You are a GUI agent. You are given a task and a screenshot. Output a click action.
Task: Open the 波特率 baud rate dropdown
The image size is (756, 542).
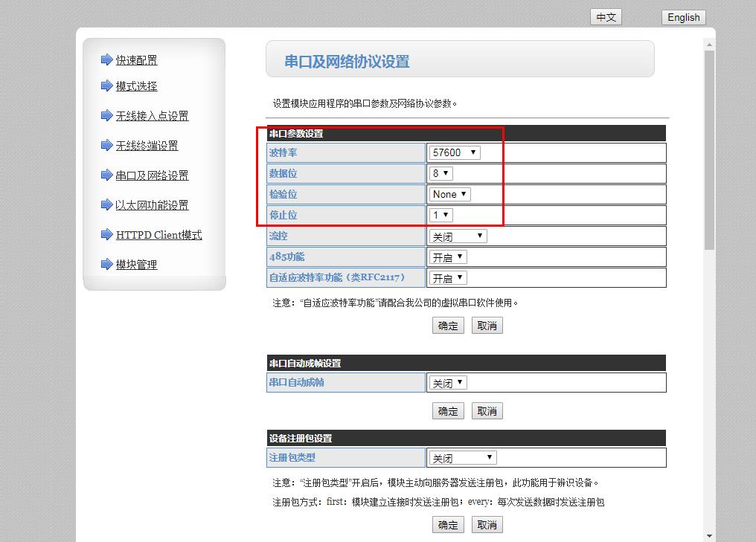[x=455, y=152]
